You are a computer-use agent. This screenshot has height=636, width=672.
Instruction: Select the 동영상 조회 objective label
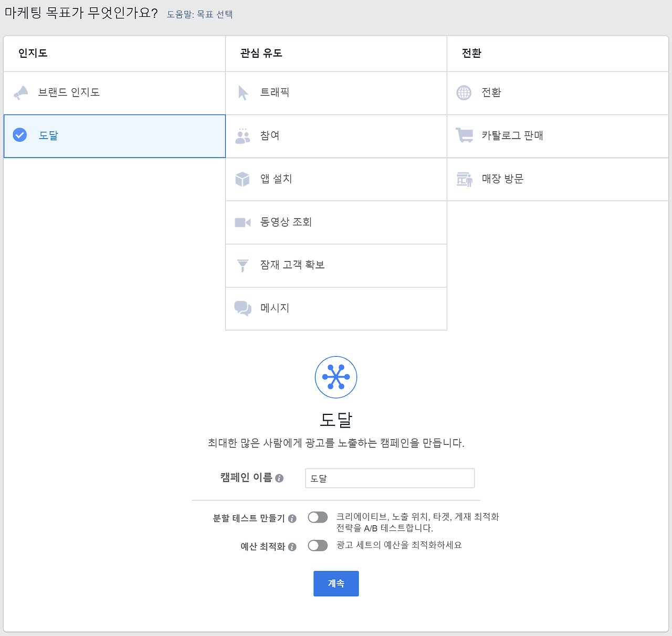click(x=286, y=222)
